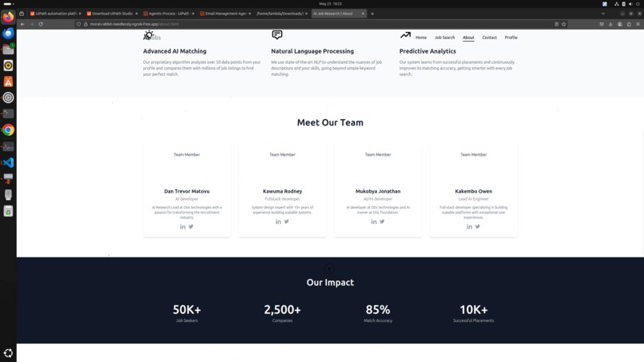Open Job Search navigation link

[445, 38]
